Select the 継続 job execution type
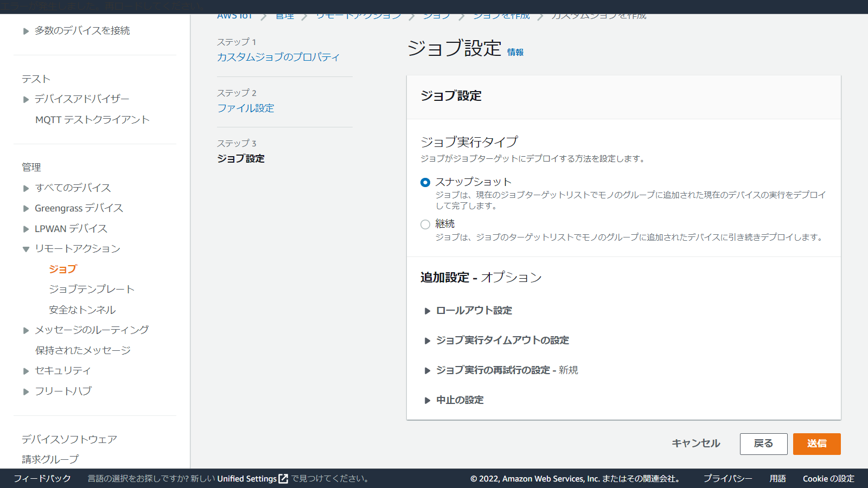 425,224
